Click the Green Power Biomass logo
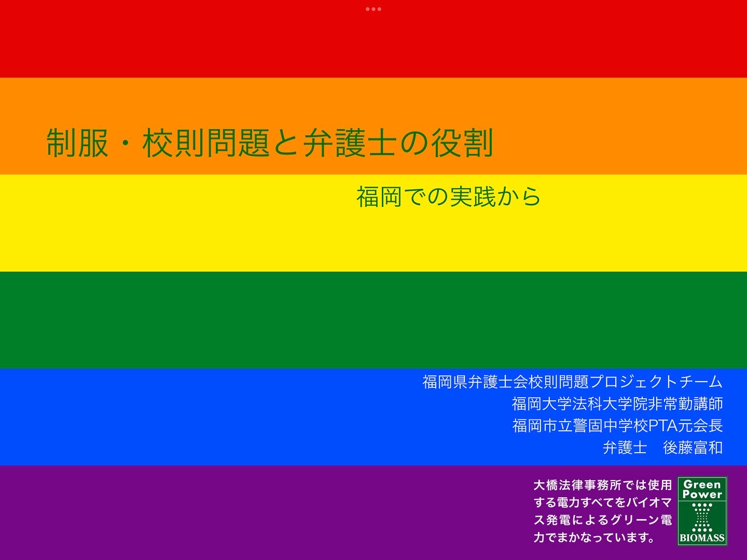747x560 pixels. [702, 511]
